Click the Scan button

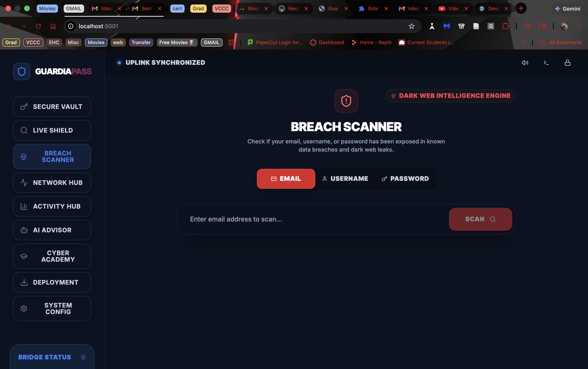(x=480, y=219)
